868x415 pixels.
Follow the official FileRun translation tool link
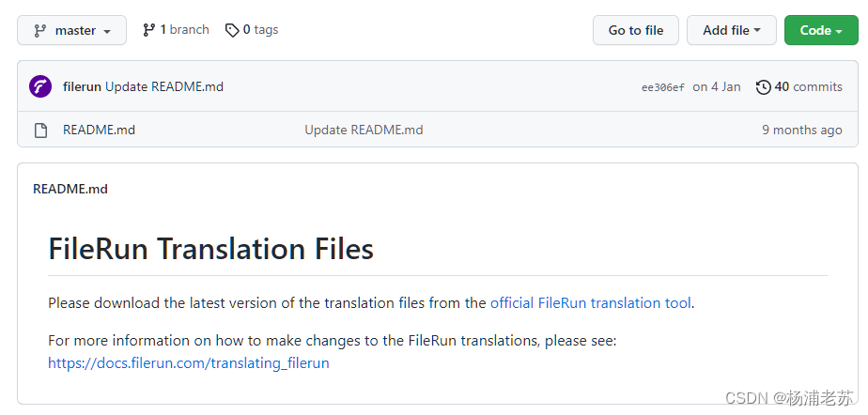pyautogui.click(x=591, y=303)
